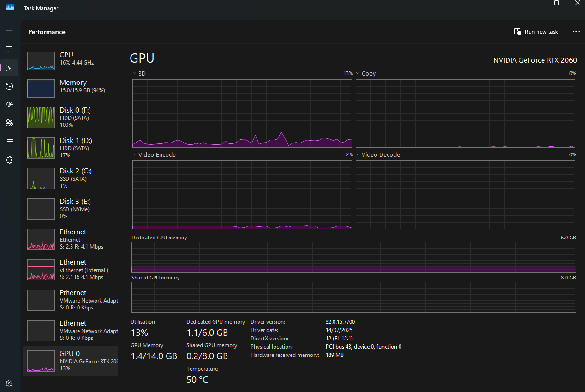This screenshot has width=585, height=392.
Task: Open the Startup apps page icon
Action: [9, 105]
